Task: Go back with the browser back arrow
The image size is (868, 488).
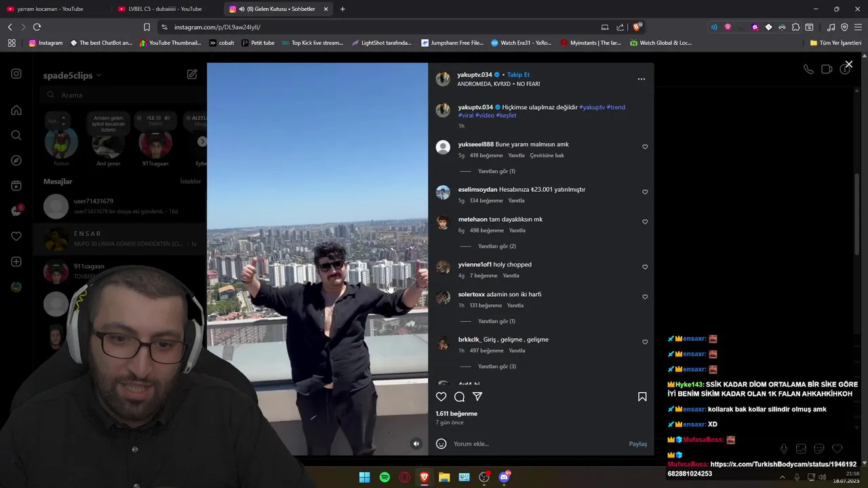Action: pyautogui.click(x=9, y=27)
